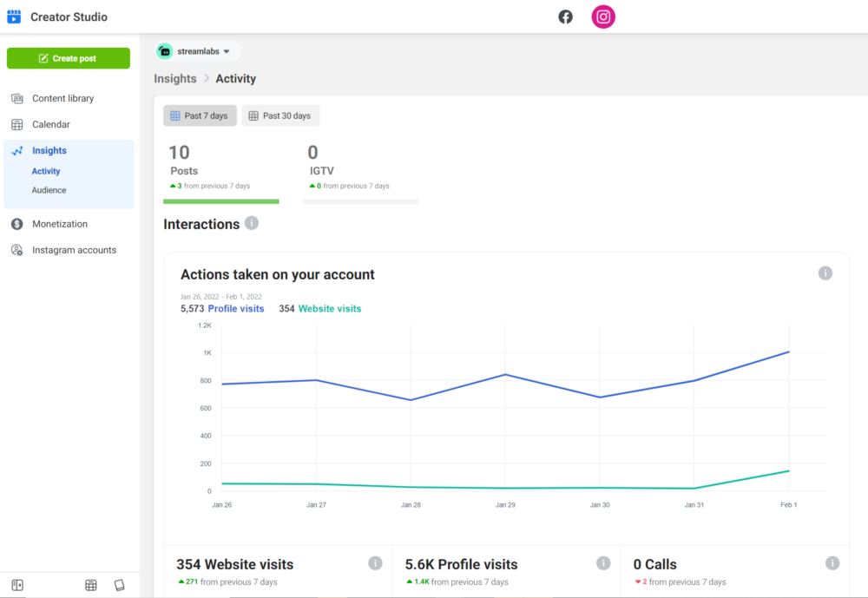Click the table grid icon in sidebar footer

[91, 585]
